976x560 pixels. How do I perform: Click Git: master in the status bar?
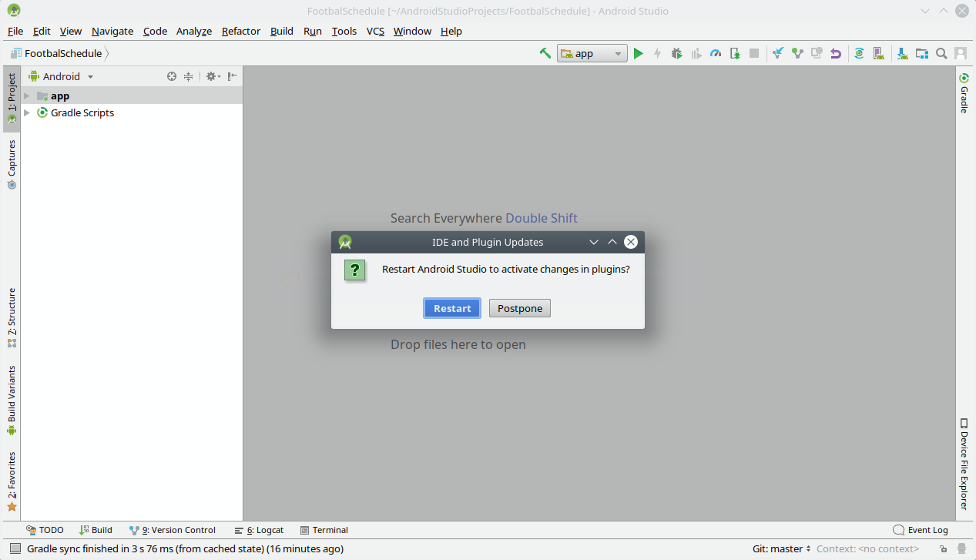778,548
